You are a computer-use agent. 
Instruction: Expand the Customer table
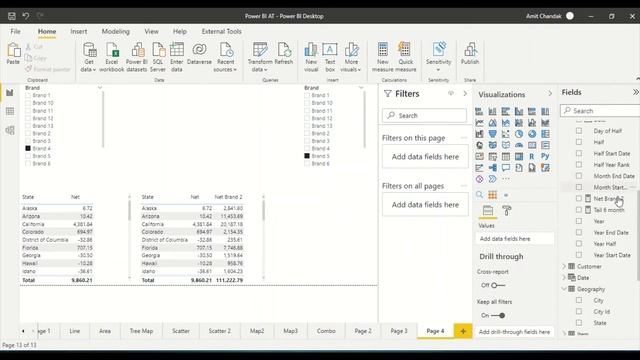pyautogui.click(x=564, y=266)
